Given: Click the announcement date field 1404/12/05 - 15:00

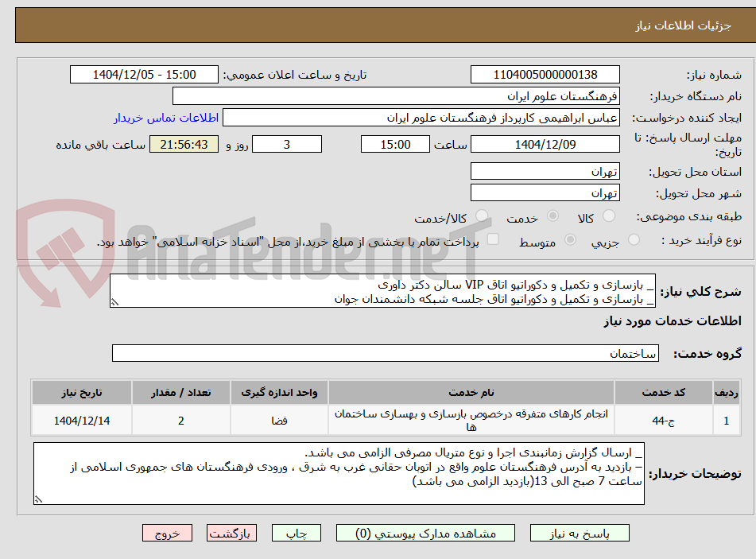Looking at the screenshot, I should click(144, 75).
